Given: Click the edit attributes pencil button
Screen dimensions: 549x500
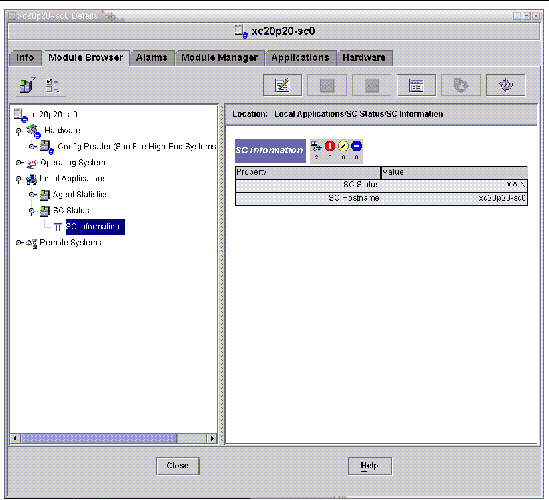Looking at the screenshot, I should [x=282, y=85].
